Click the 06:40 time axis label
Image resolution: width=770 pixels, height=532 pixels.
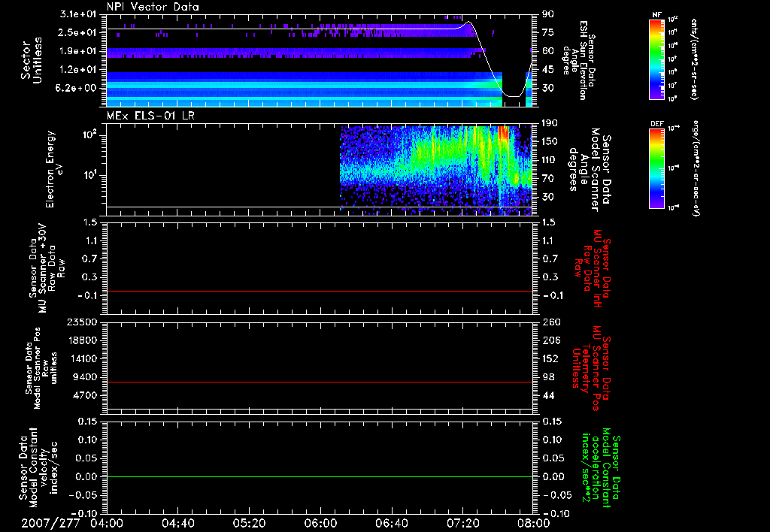point(391,523)
